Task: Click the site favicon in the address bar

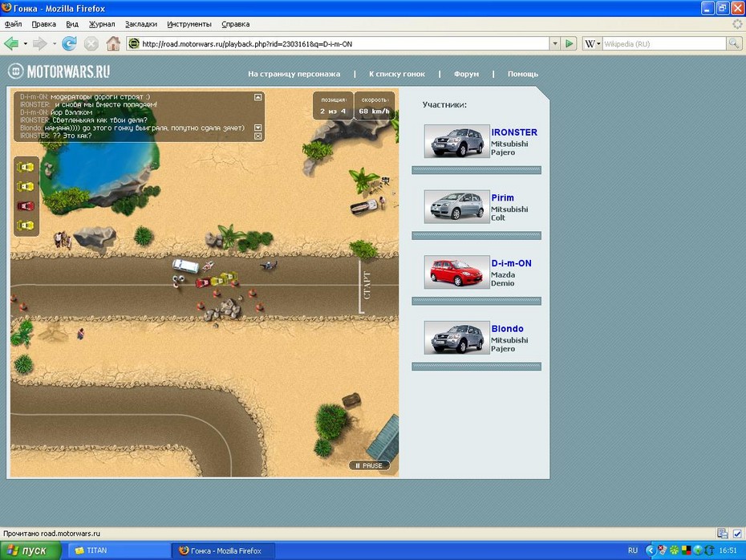Action: [134, 44]
